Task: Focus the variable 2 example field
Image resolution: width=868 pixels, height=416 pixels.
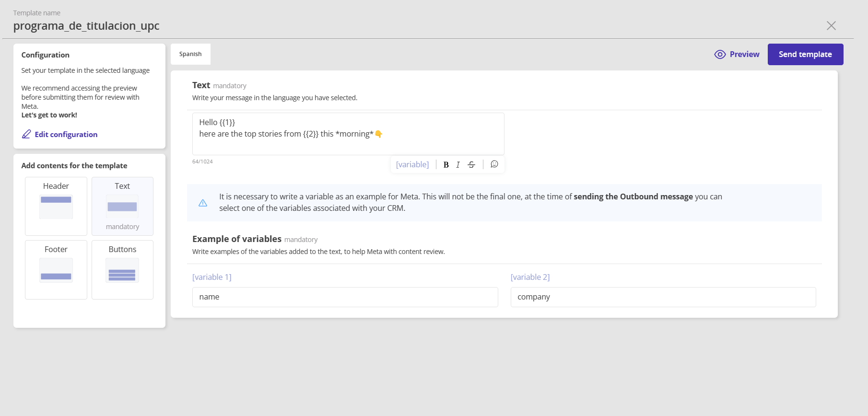Action: point(663,297)
